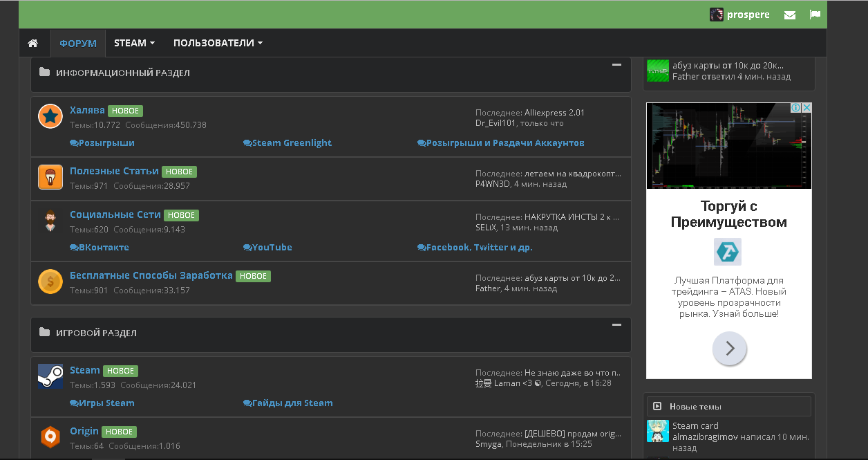Click the ad info icon
Viewport: 868px width, 460px height.
(x=796, y=108)
